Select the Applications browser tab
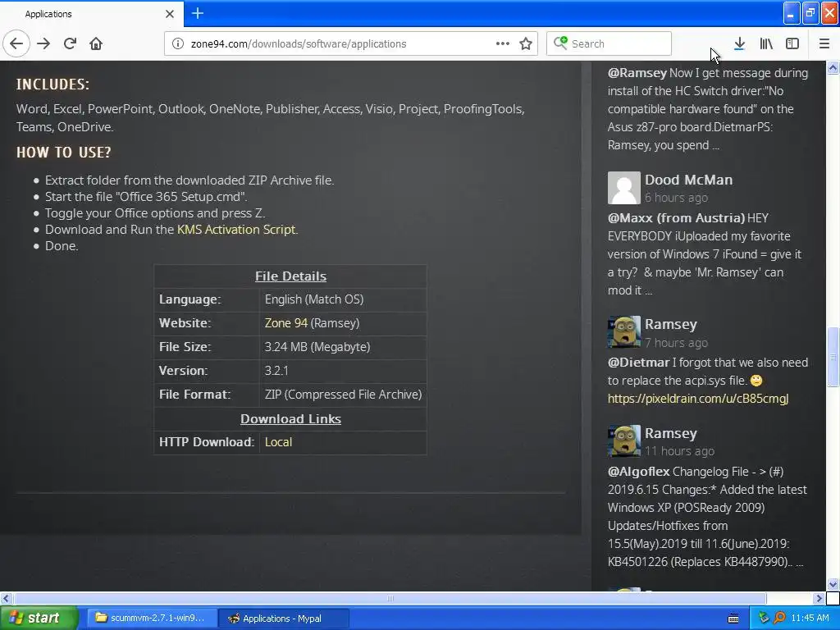The image size is (840, 630). (92, 14)
